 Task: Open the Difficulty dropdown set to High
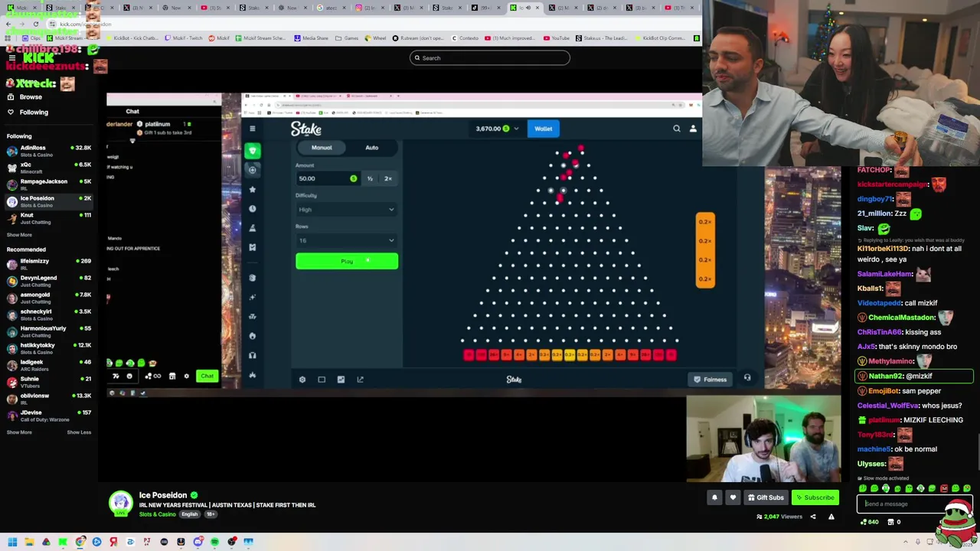point(347,210)
